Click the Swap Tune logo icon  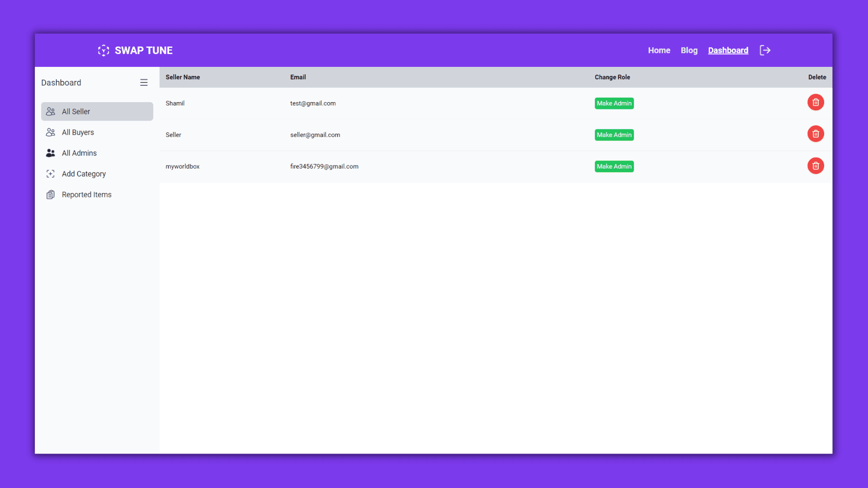(x=104, y=50)
